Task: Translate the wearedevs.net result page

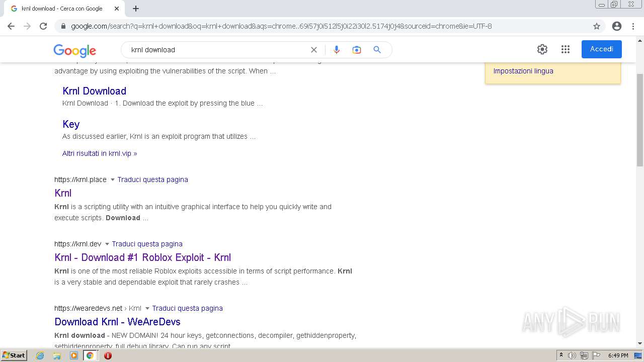Action: click(188, 308)
